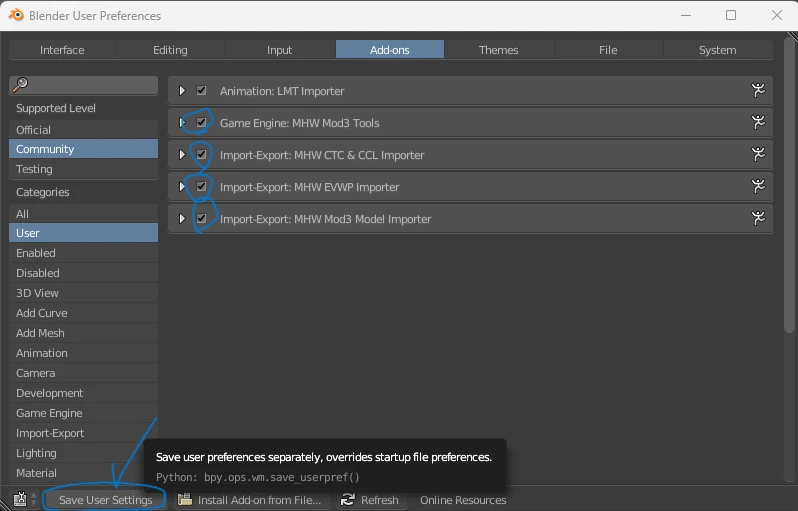Click the community icon on MHW Mod3 Tools row
Screen dimensions: 798x511
coord(758,123)
